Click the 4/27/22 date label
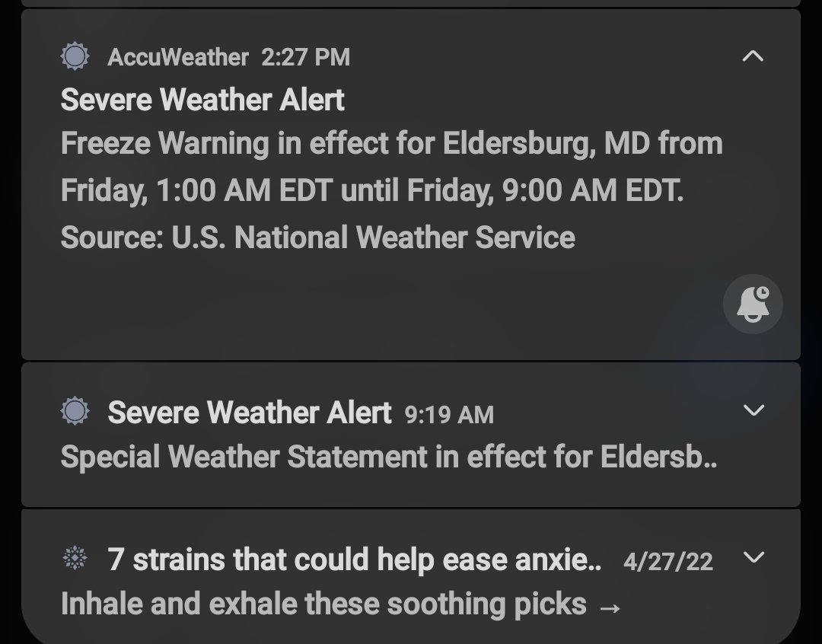This screenshot has width=822, height=644. [668, 563]
